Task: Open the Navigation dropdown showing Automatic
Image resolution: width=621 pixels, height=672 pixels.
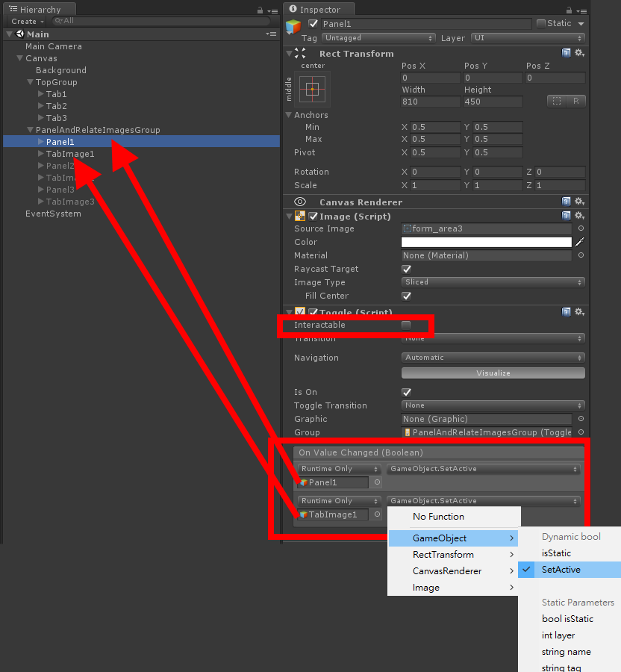Action: [493, 358]
